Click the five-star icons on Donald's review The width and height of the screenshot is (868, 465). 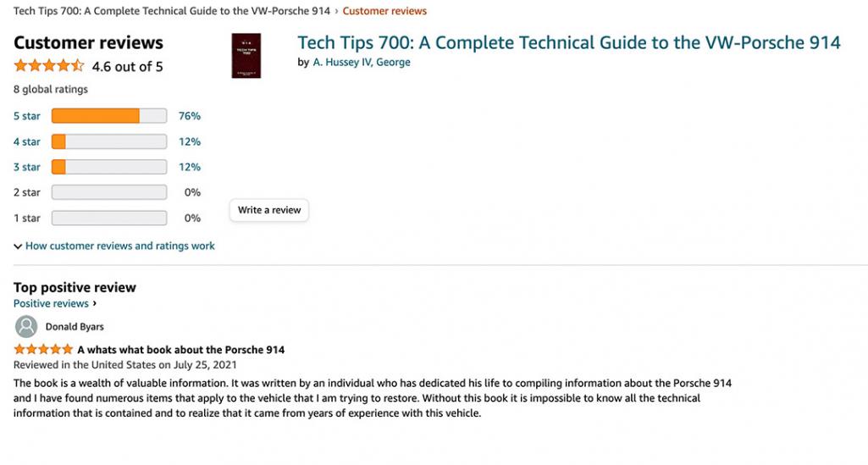(x=43, y=349)
